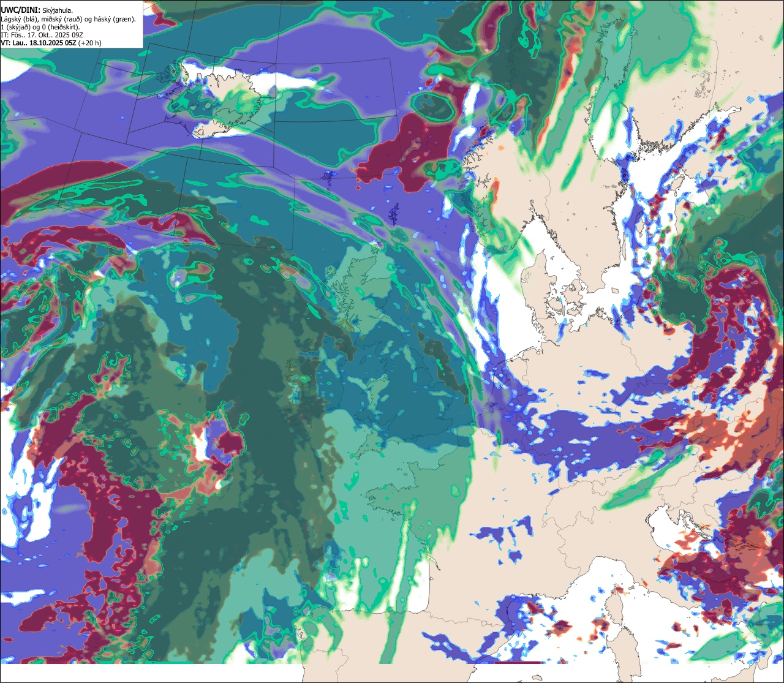This screenshot has height=683, width=784.
Task: Click the 'VT: Lau.. 18.10.2025 05Z' valid time
Action: click(x=39, y=43)
